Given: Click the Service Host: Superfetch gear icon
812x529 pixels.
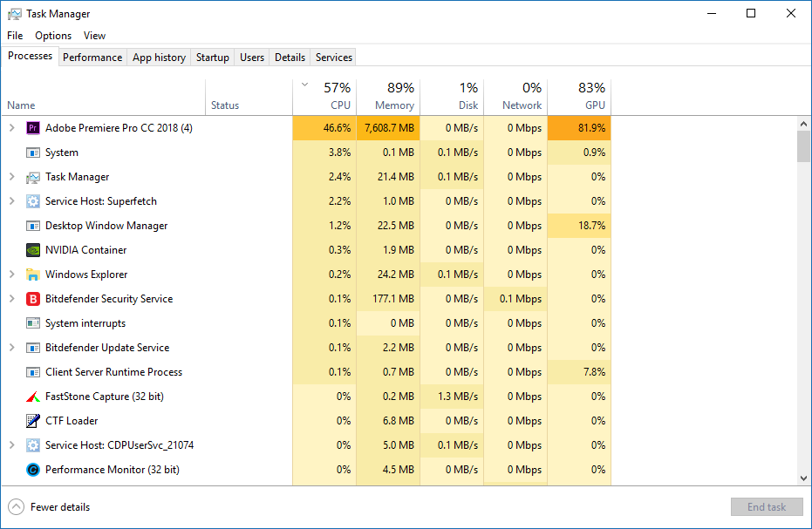Looking at the screenshot, I should [x=32, y=201].
